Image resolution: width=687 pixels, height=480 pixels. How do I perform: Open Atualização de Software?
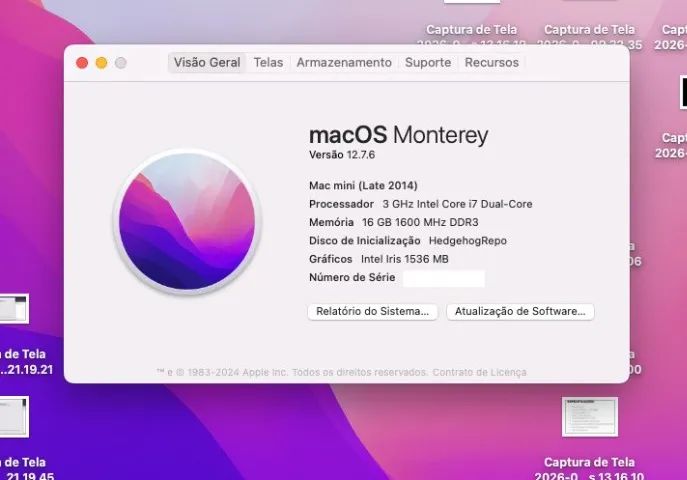point(520,311)
